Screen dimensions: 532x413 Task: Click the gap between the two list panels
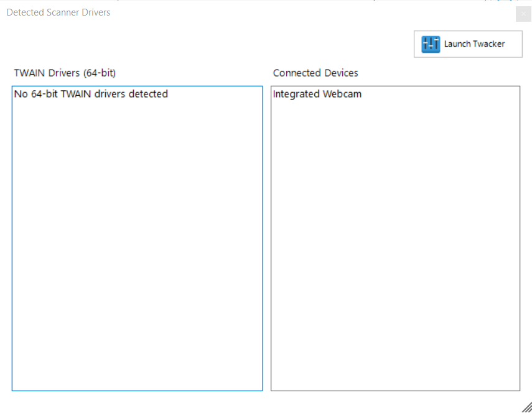(267, 238)
